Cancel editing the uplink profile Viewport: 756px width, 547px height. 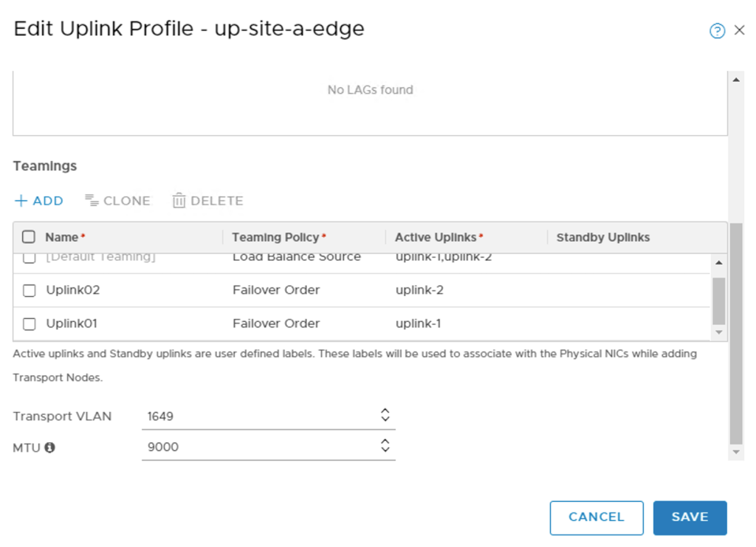click(597, 517)
